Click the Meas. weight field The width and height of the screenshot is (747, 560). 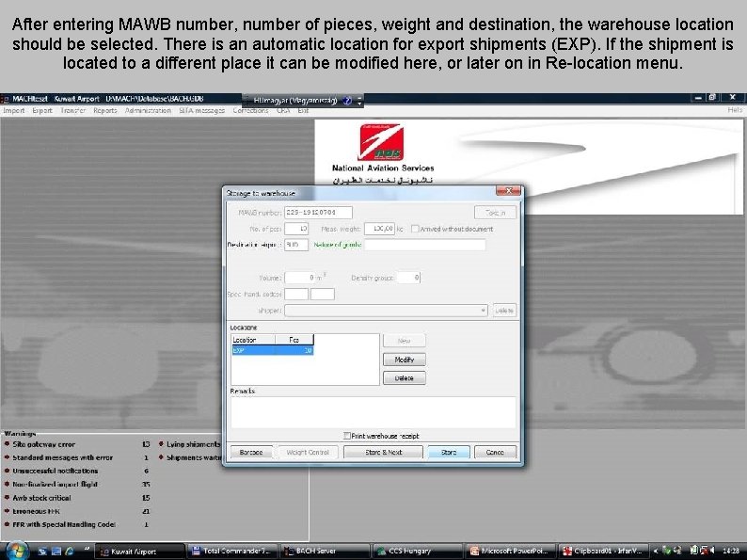pyautogui.click(x=379, y=229)
